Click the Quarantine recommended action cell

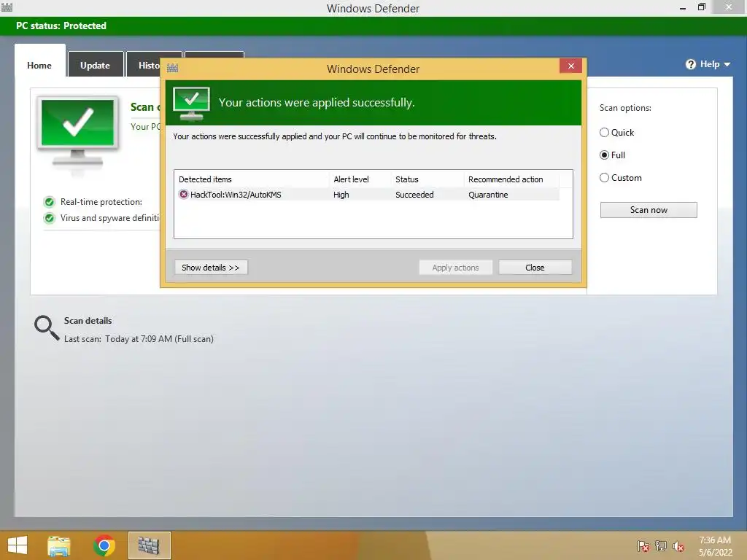pos(488,195)
